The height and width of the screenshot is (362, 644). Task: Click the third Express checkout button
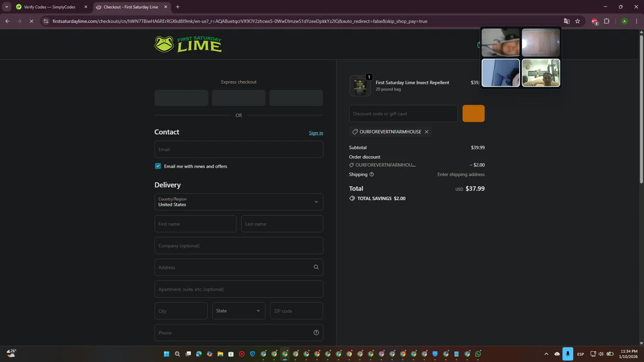pos(296,98)
